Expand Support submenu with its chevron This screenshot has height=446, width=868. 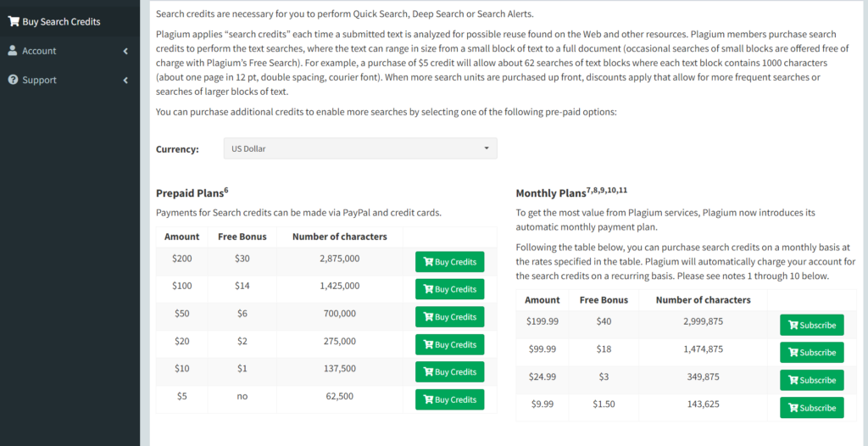pyautogui.click(x=125, y=81)
